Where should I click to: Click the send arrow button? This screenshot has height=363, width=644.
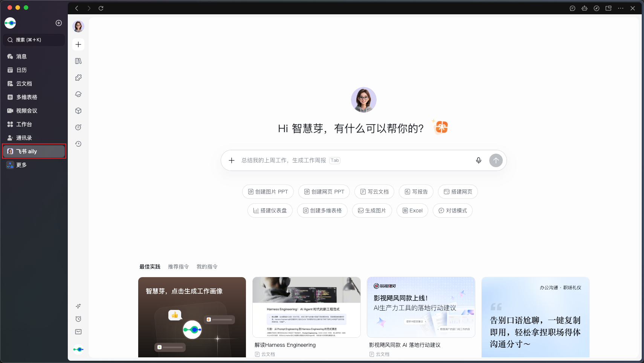pyautogui.click(x=496, y=160)
